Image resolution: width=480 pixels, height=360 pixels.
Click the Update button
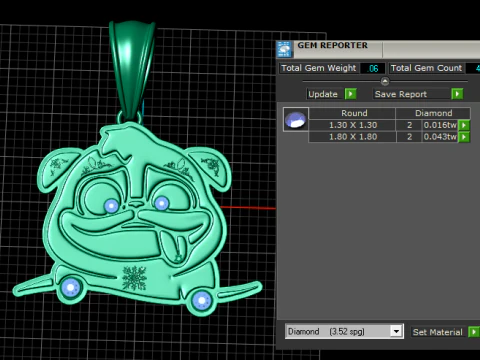323,94
